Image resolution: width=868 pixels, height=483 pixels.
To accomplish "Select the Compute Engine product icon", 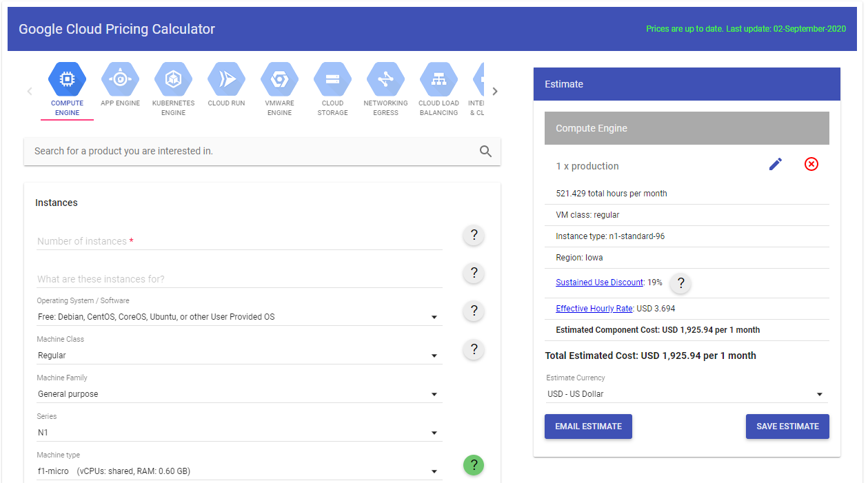I will pos(67,80).
